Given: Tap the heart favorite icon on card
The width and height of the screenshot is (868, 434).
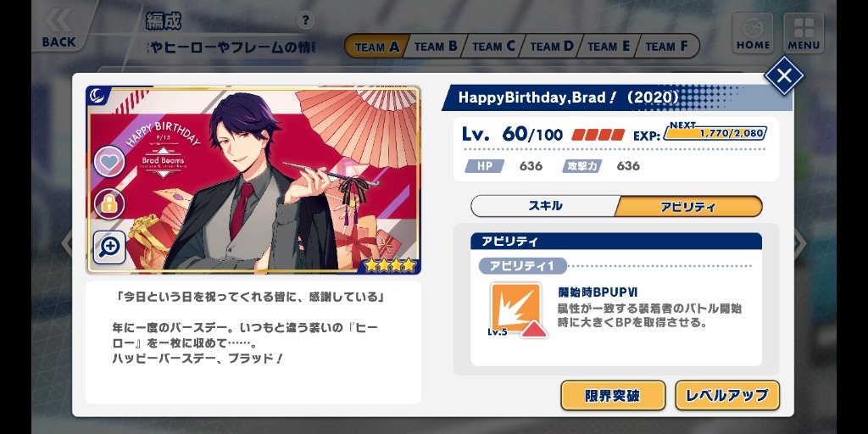Looking at the screenshot, I should pyautogui.click(x=109, y=162).
